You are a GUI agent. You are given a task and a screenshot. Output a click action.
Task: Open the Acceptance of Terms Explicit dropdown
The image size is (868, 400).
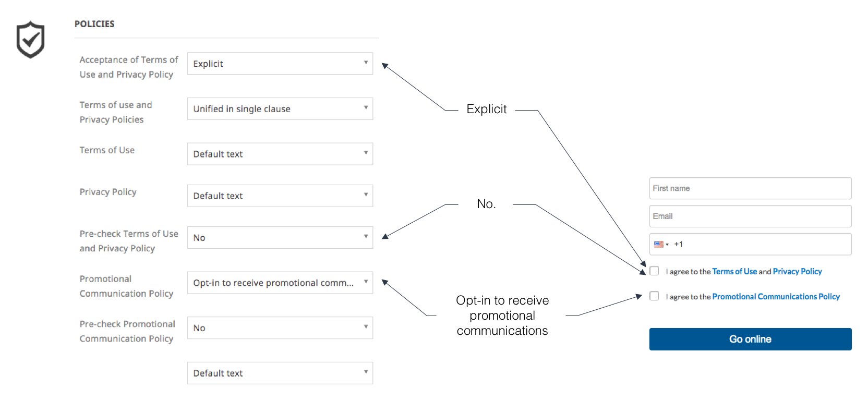click(280, 64)
